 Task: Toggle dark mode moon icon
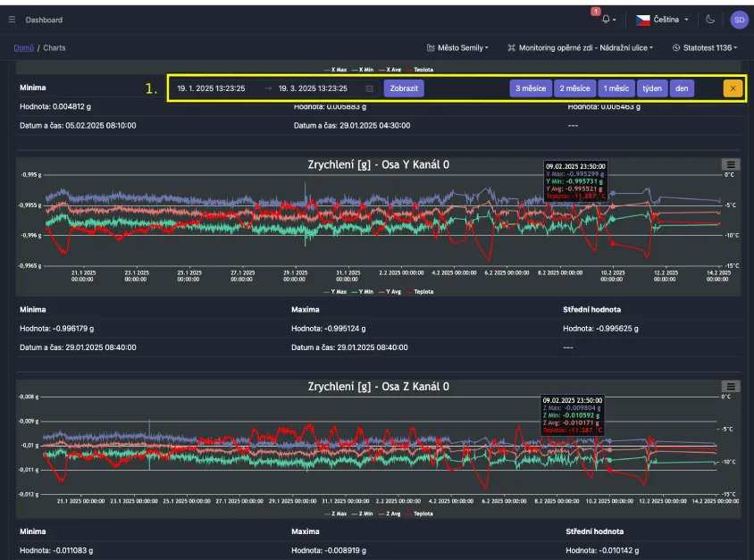tap(710, 19)
